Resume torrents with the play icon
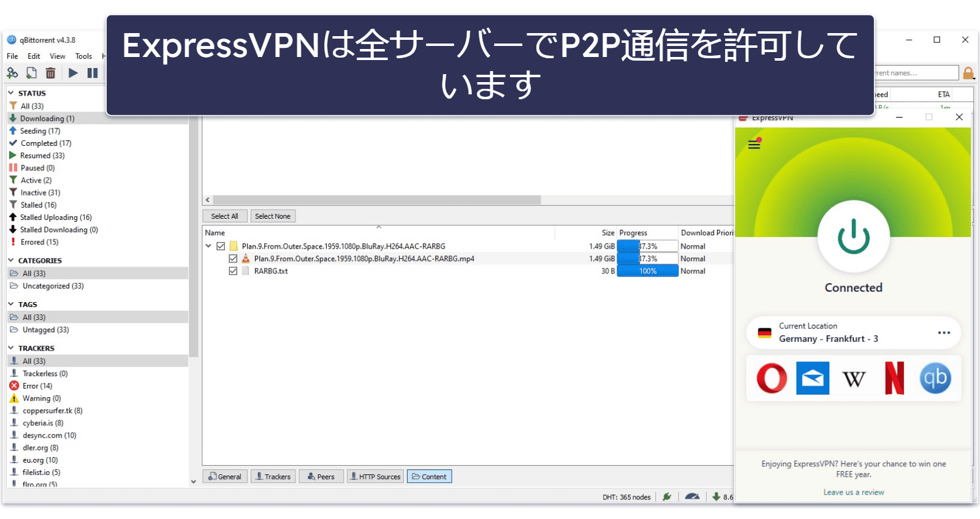This screenshot has width=980, height=519. (x=73, y=73)
